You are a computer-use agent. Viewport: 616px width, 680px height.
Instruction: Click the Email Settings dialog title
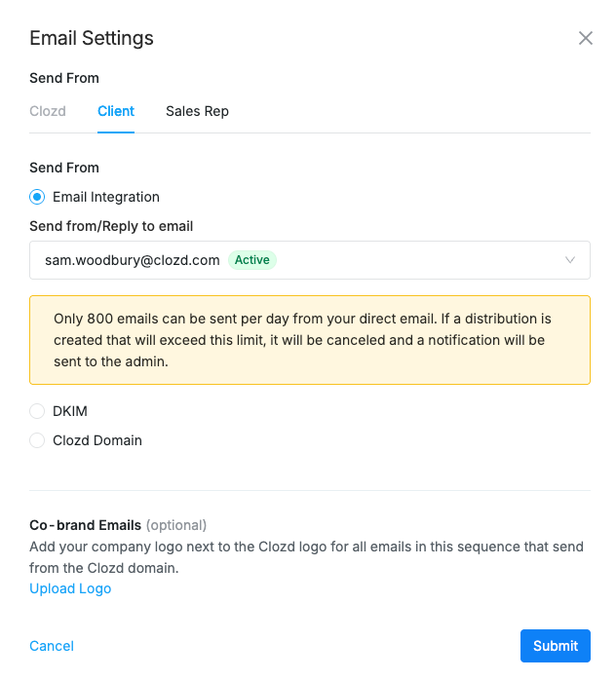click(x=92, y=39)
